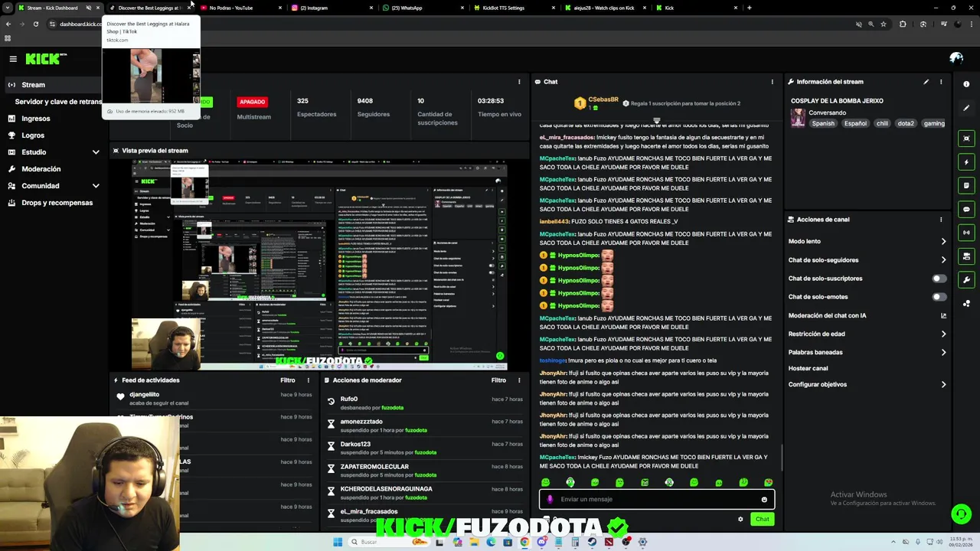Mute the Kick Dashboard tab audio
Image resolution: width=980 pixels, height=551 pixels.
pyautogui.click(x=88, y=8)
